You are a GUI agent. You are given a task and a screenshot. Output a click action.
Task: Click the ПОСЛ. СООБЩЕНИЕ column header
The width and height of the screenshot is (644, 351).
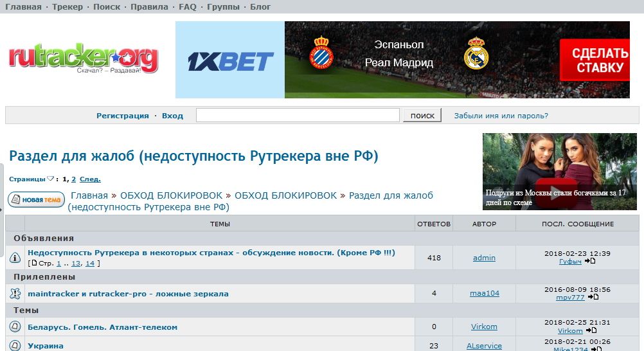coord(577,224)
